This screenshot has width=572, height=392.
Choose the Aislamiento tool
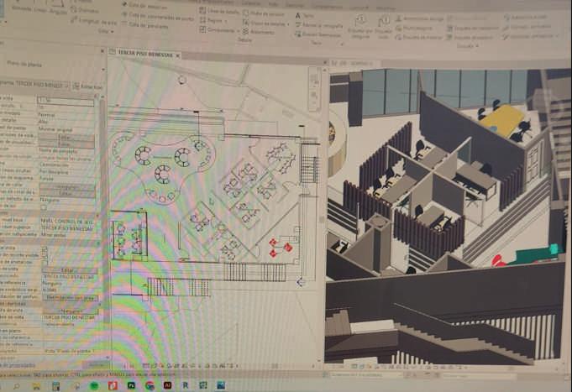click(258, 32)
